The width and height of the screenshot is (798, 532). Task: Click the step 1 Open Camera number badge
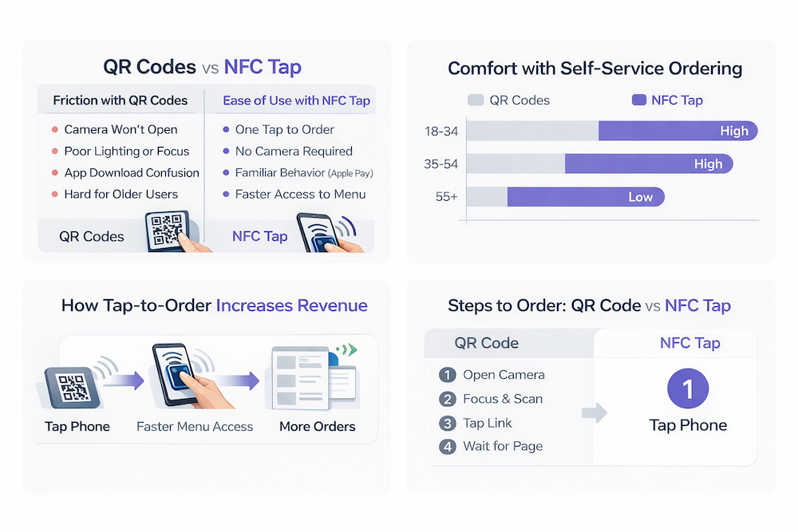(x=447, y=375)
